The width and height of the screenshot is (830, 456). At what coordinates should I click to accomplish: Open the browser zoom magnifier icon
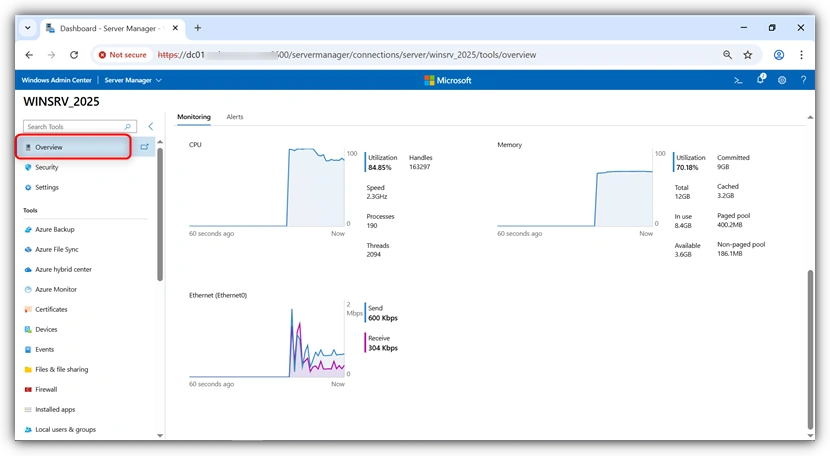pos(727,55)
